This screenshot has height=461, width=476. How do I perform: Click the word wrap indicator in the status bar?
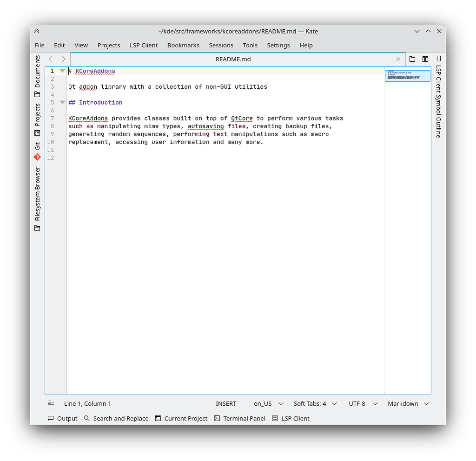(51, 403)
